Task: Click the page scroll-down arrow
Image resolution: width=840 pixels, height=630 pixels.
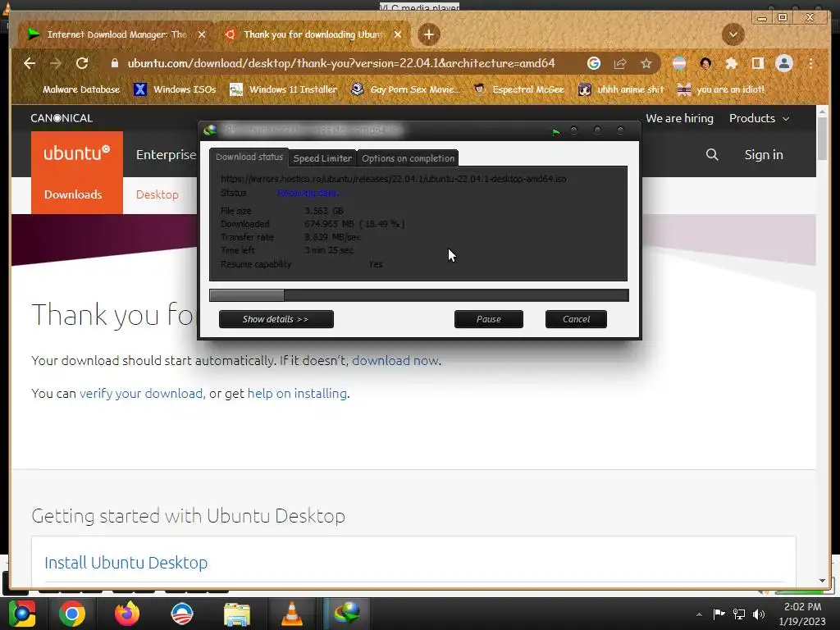Action: pyautogui.click(x=822, y=581)
